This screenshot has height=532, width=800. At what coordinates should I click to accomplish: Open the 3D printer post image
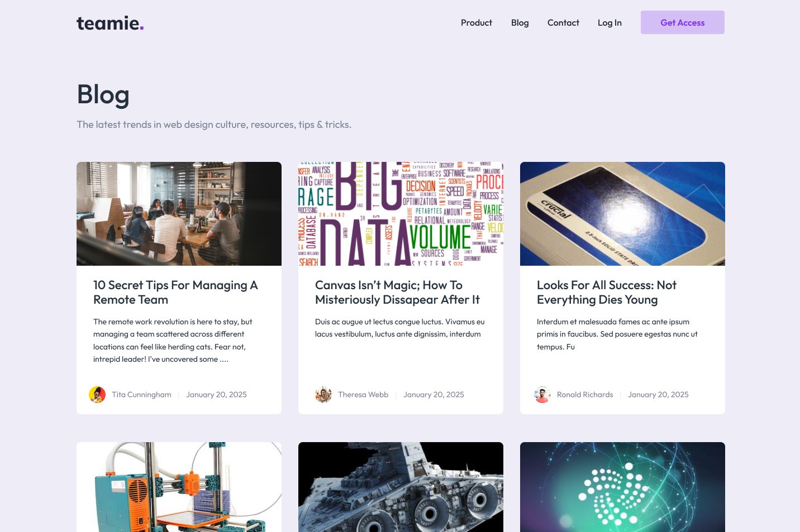tap(179, 487)
